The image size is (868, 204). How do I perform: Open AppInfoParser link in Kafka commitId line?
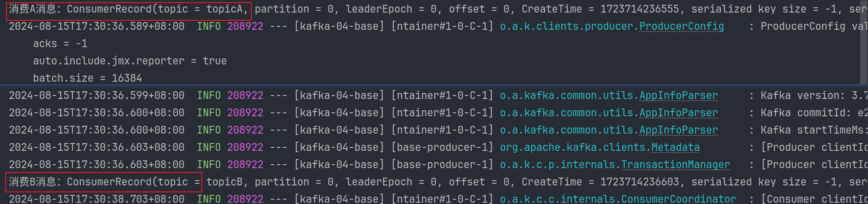point(678,113)
